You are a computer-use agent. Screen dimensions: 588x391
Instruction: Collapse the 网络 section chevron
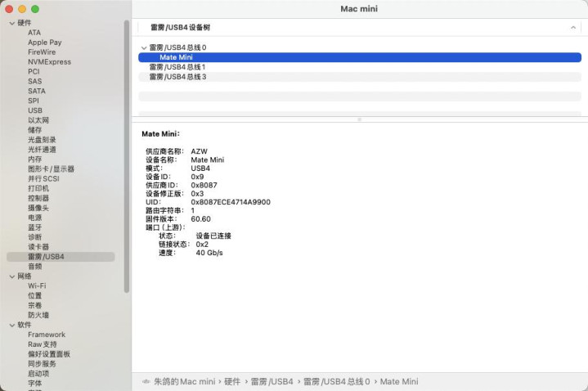pos(12,276)
